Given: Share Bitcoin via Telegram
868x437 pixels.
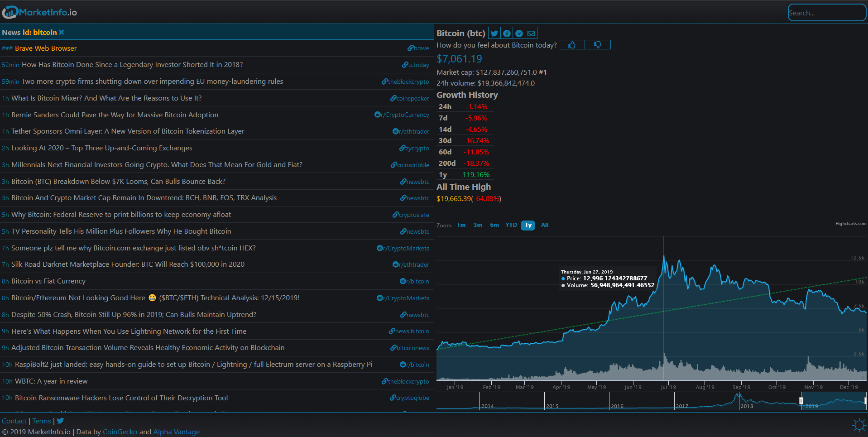Looking at the screenshot, I should coord(519,33).
